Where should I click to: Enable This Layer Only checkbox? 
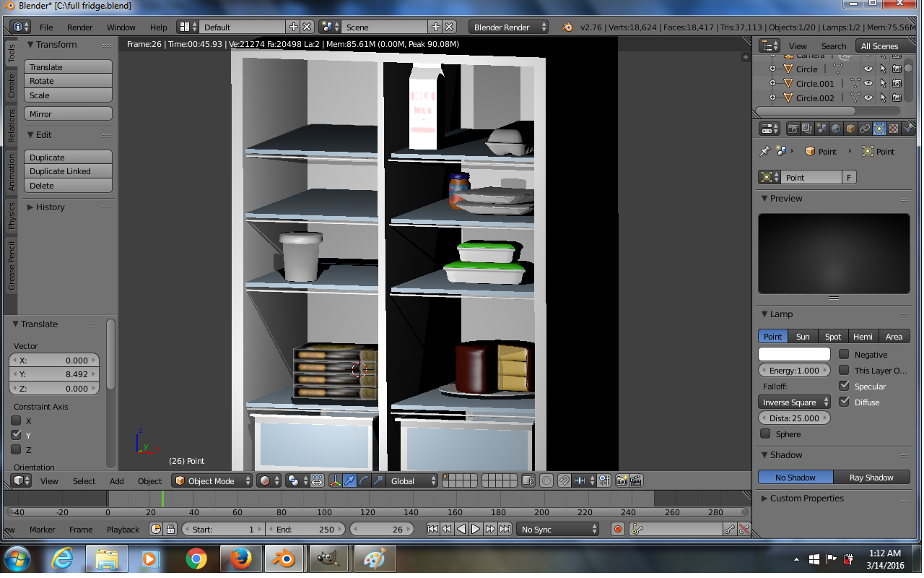[844, 370]
